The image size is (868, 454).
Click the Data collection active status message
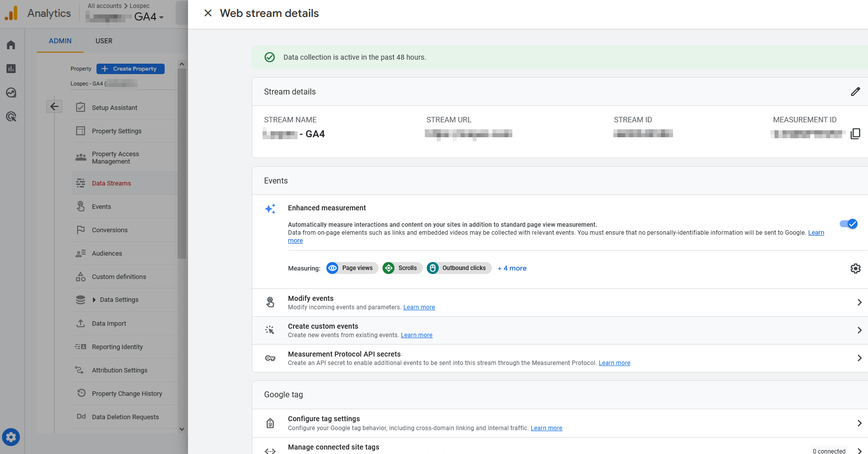click(x=355, y=57)
